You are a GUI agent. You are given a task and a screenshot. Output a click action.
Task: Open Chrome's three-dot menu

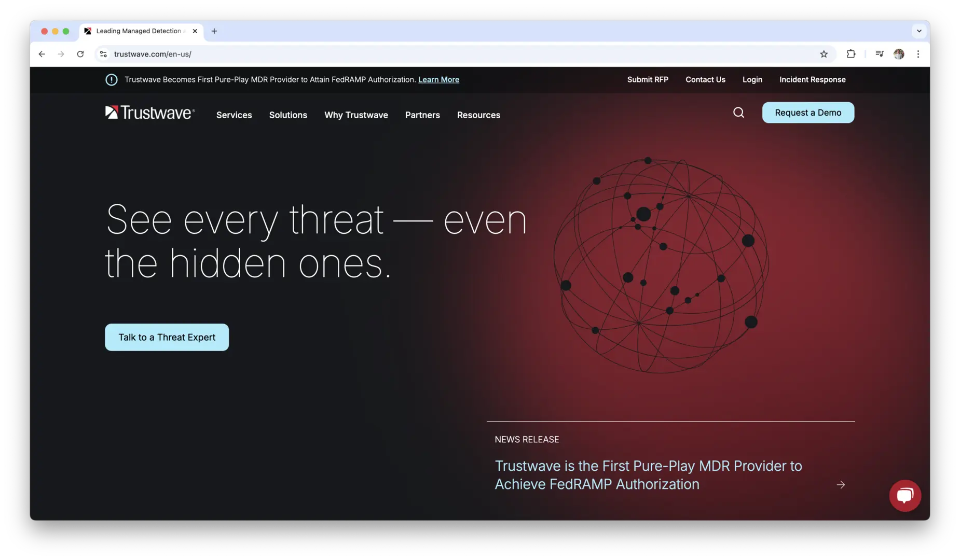pyautogui.click(x=918, y=54)
